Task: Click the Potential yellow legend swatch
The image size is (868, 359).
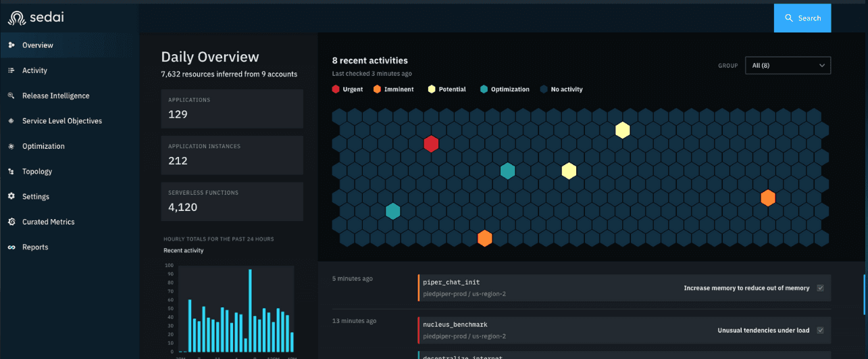Action: 432,89
